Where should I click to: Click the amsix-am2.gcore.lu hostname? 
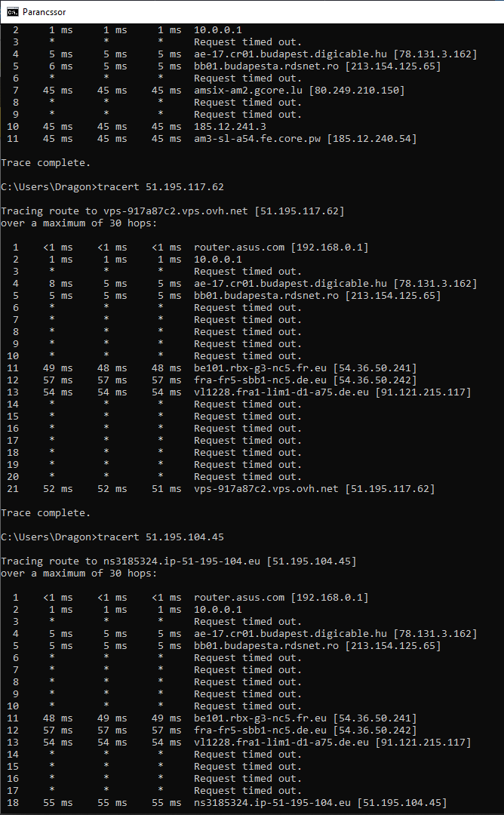point(248,91)
